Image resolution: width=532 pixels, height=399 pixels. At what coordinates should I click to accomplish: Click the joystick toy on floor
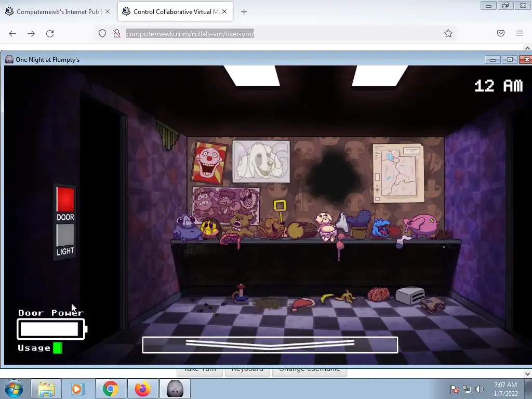point(241,294)
